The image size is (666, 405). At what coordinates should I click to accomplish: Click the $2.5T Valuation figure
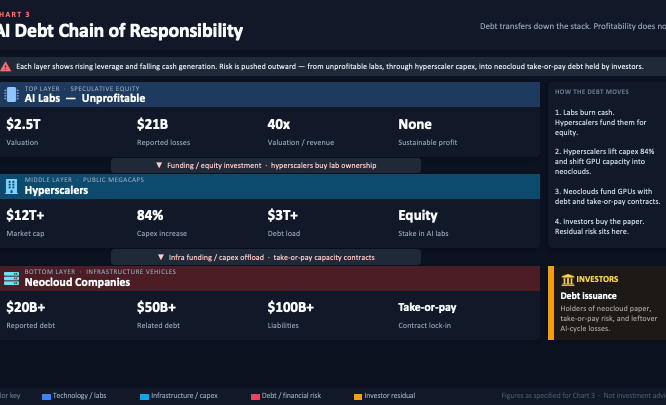(x=23, y=132)
